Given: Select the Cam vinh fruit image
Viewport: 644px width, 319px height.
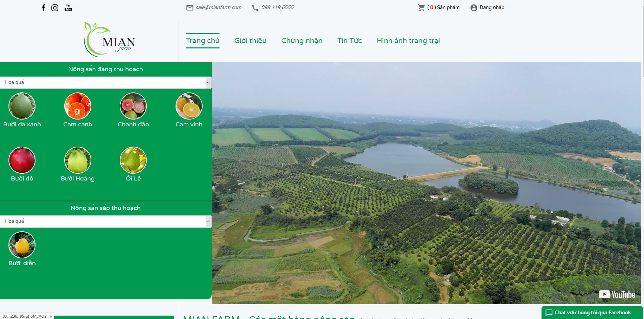Looking at the screenshot, I should [189, 106].
